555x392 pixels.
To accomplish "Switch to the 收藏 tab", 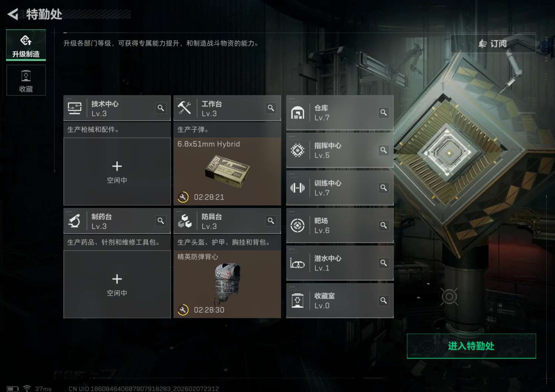I will (x=26, y=80).
